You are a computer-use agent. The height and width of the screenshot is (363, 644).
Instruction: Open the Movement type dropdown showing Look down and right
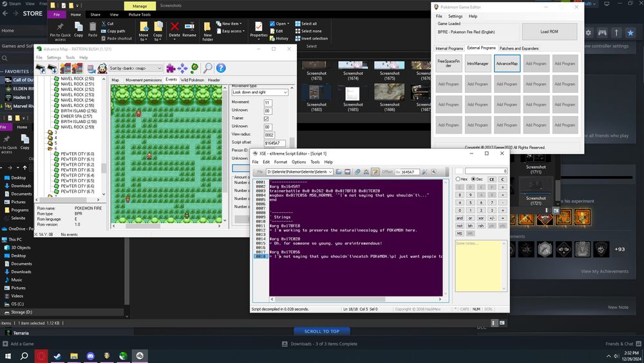click(260, 92)
